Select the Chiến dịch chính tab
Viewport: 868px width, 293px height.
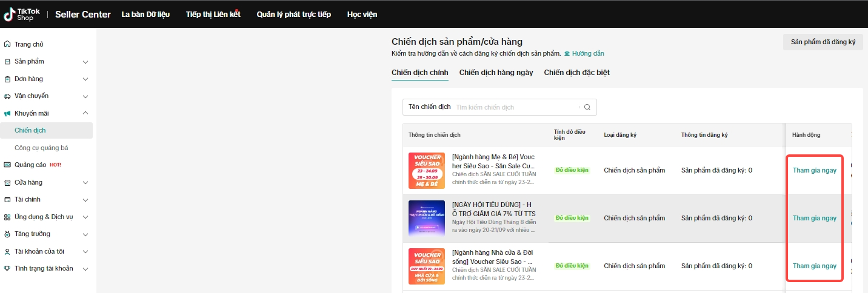click(420, 73)
